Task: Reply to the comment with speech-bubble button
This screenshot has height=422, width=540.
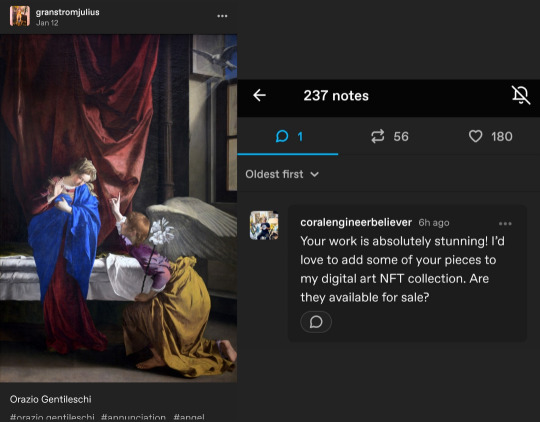Action: pyautogui.click(x=316, y=322)
